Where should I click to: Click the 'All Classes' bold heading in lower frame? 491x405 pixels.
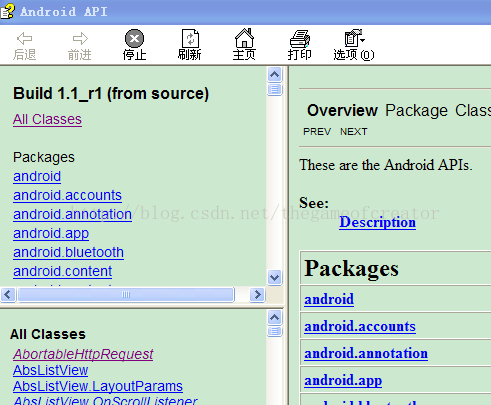[48, 334]
